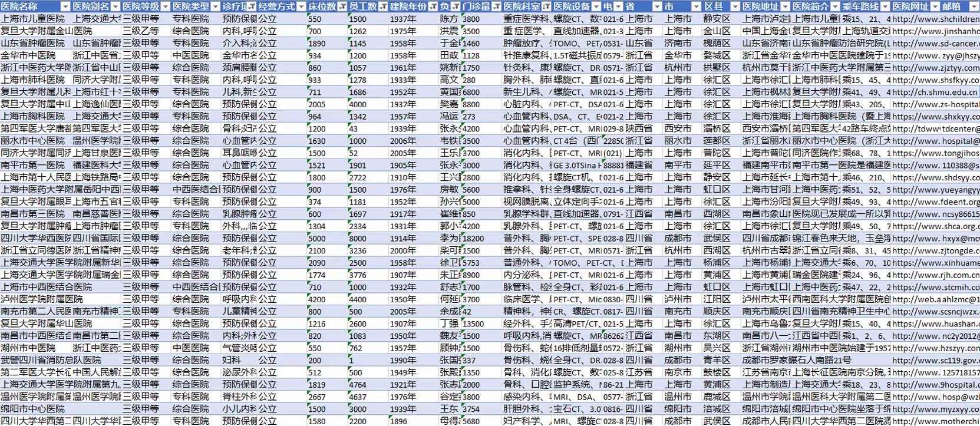The image size is (980, 426).
Task: Click outpatient volume cell 18200
Action: tap(481, 238)
